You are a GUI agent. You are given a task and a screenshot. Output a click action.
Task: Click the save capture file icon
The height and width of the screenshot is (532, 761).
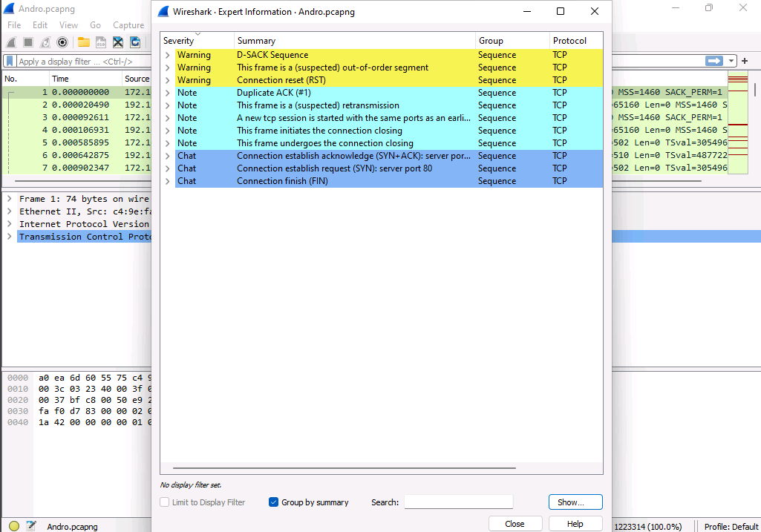[100, 42]
